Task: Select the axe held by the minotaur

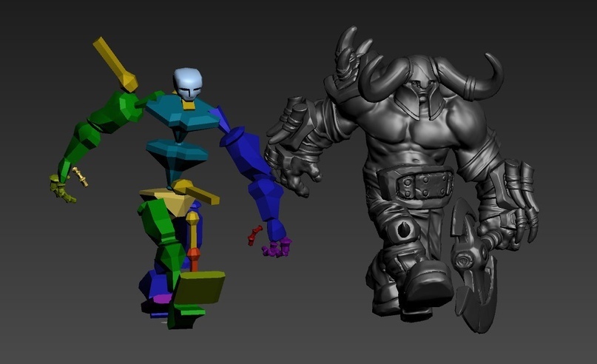Action: 474,265
